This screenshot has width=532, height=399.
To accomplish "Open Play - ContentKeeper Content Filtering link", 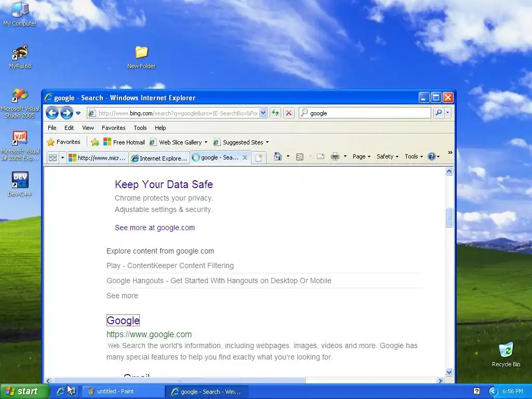I will [170, 265].
